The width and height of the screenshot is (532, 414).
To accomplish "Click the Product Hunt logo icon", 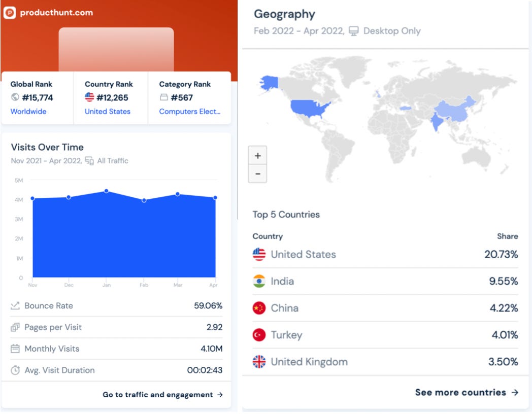I will (10, 13).
